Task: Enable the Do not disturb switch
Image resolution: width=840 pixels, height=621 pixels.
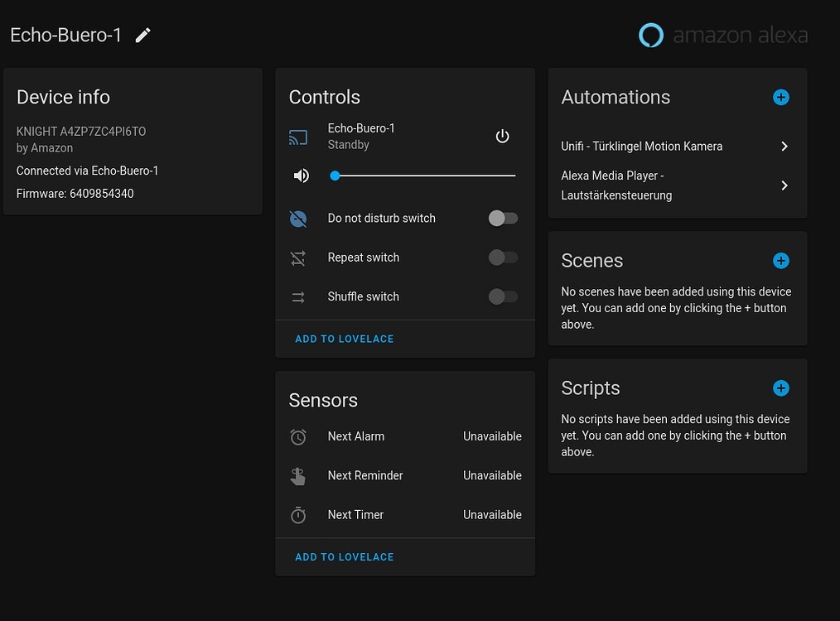Action: 503,218
